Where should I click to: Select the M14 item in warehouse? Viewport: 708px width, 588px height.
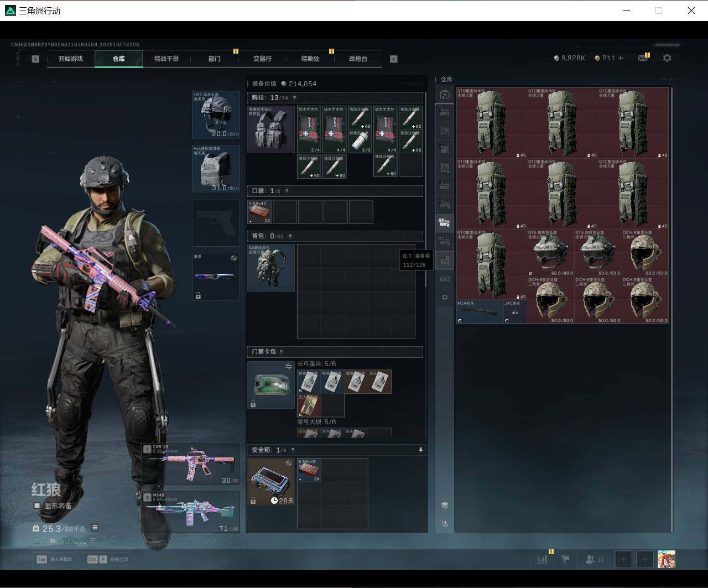(x=480, y=312)
